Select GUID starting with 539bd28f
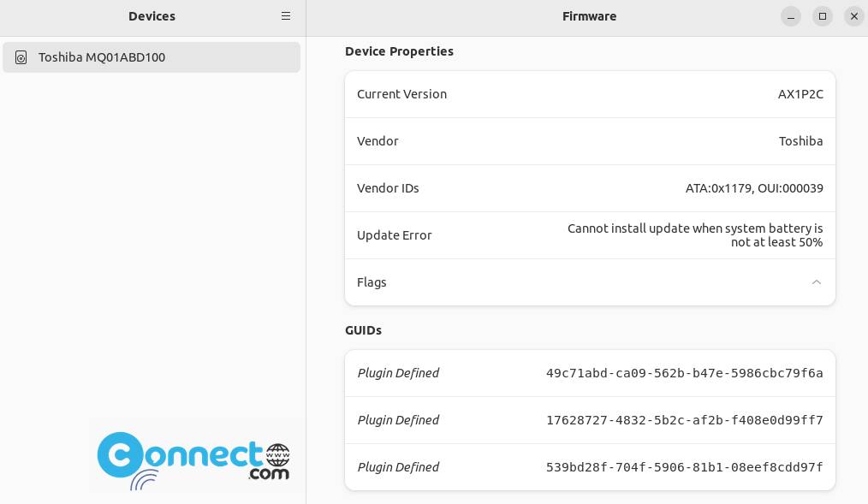The height and width of the screenshot is (504, 868). point(684,467)
